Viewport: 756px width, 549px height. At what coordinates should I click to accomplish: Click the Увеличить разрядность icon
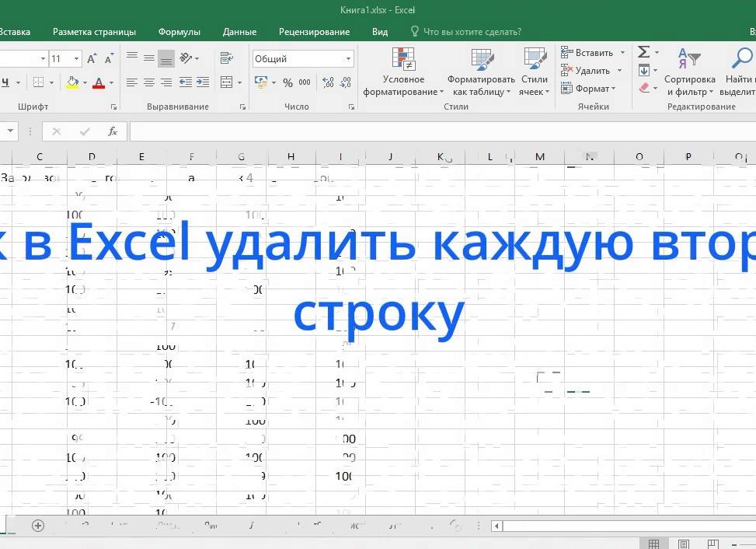pos(327,82)
